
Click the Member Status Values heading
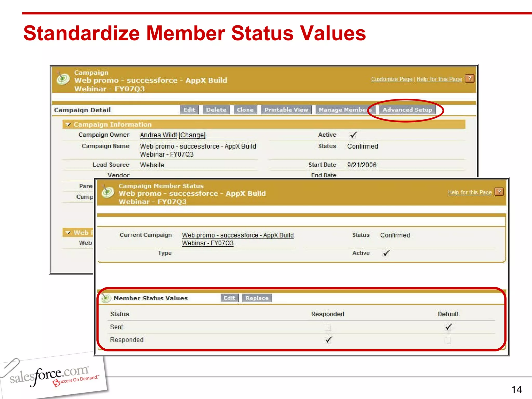point(151,298)
